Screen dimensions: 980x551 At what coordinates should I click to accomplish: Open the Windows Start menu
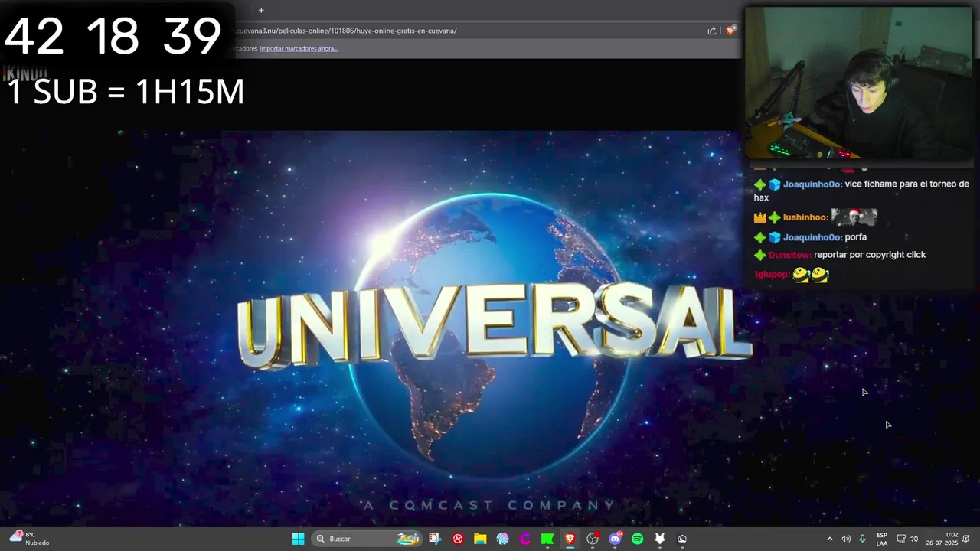(x=298, y=539)
